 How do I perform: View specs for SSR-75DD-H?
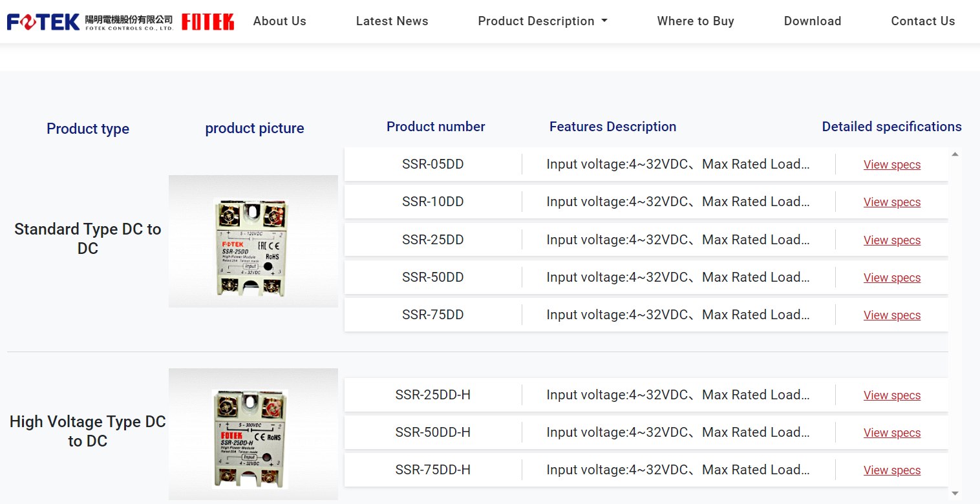click(892, 470)
